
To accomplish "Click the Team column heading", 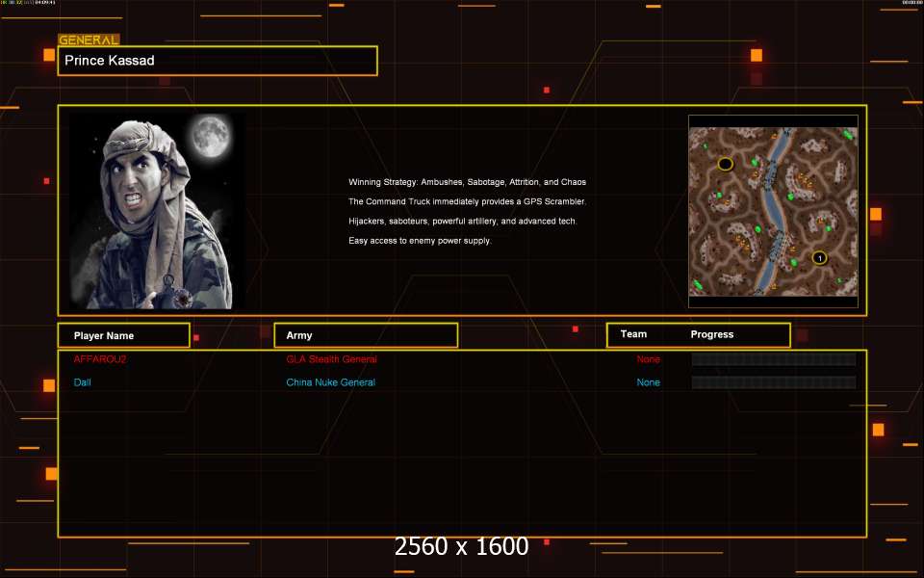I will point(633,334).
